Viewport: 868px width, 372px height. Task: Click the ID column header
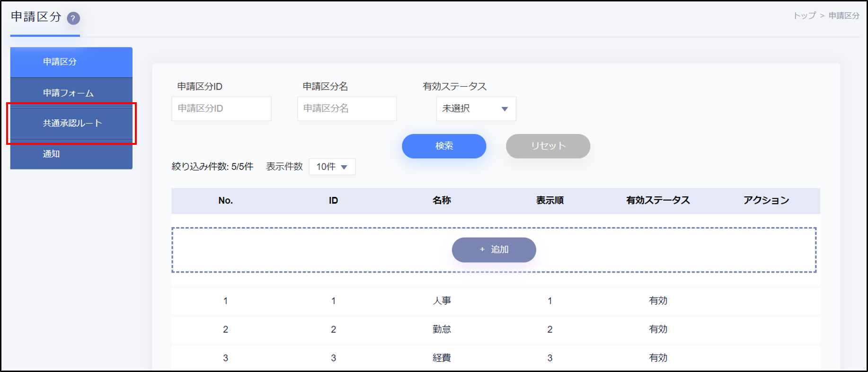pos(334,201)
